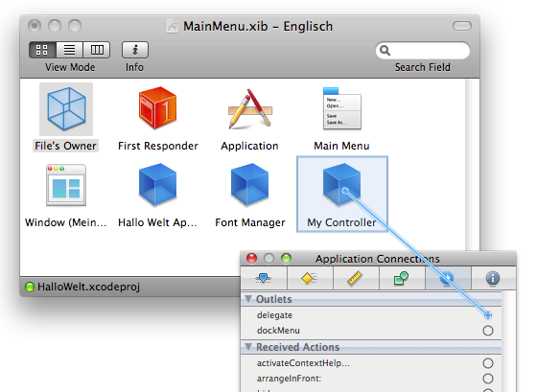Open the Connections inspector tab

pyautogui.click(x=448, y=278)
